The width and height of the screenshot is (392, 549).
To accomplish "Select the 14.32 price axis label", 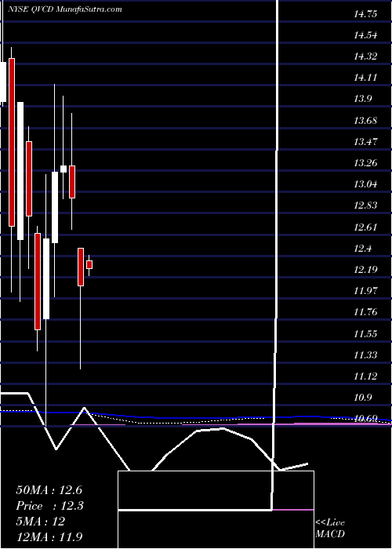I will [x=365, y=56].
